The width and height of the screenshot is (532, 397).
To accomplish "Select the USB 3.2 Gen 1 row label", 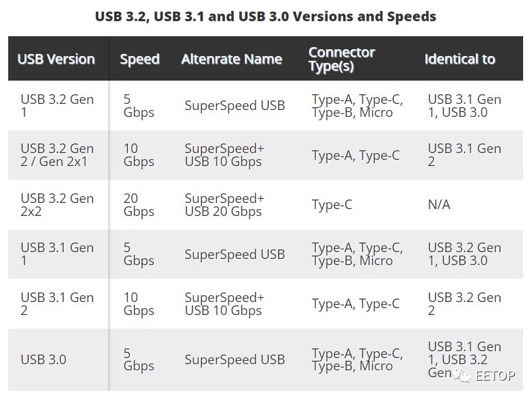I will tap(57, 105).
